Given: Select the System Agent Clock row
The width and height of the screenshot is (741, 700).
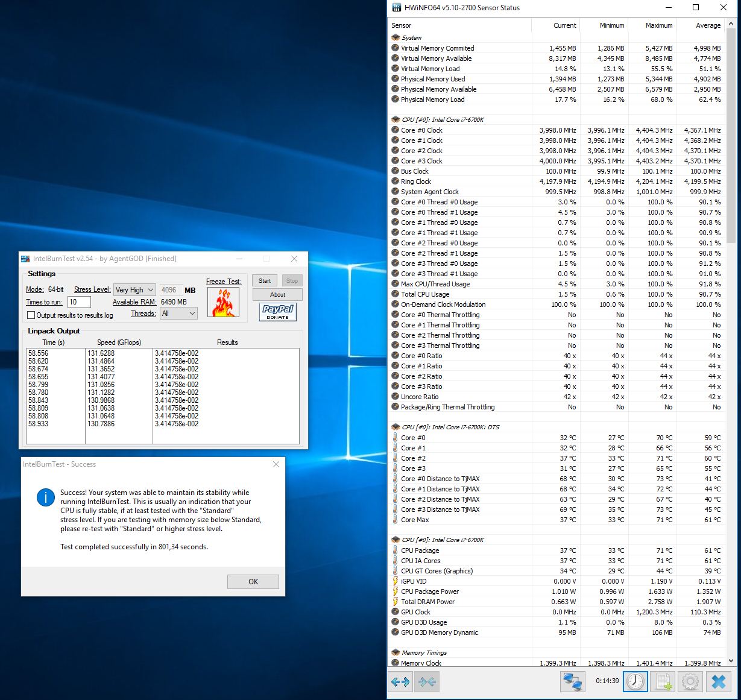Looking at the screenshot, I should (x=556, y=192).
